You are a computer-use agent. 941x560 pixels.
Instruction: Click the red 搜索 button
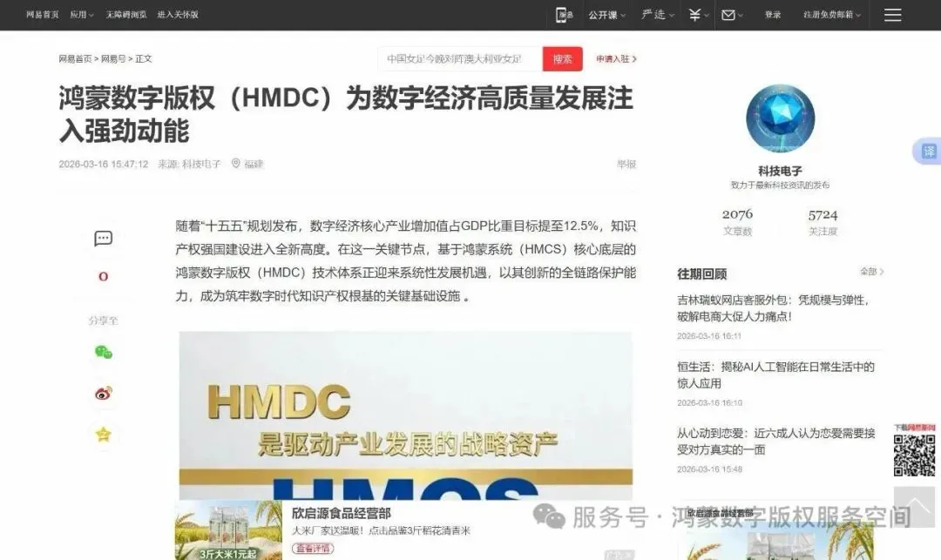pos(562,58)
